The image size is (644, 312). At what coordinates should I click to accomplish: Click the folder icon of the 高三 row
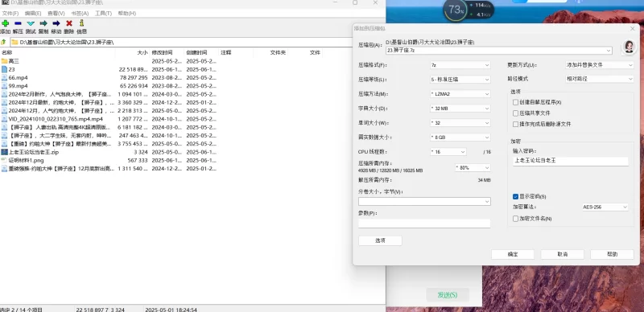coord(4,61)
